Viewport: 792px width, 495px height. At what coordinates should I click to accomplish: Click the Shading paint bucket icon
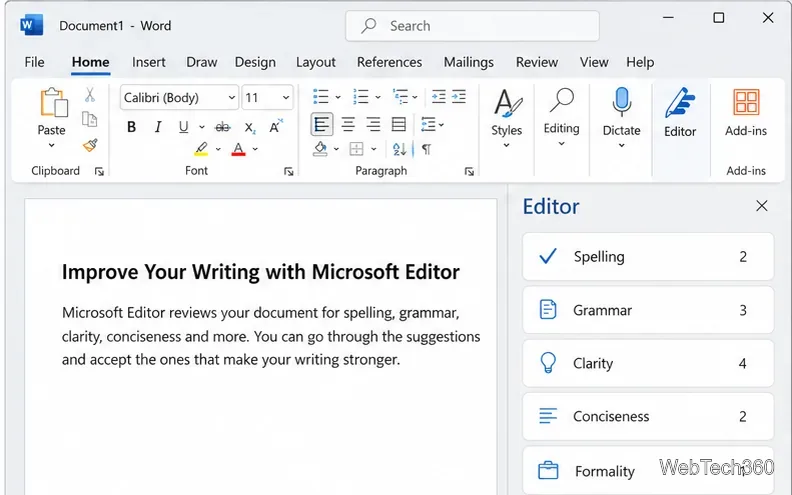(320, 149)
